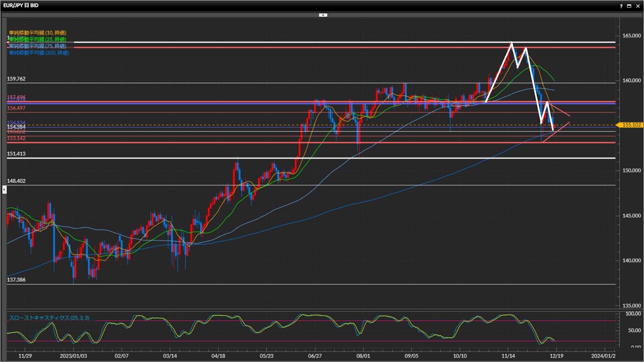Click the 08/01 date on time axis
This screenshot has height=362, width=644.
coord(363,356)
